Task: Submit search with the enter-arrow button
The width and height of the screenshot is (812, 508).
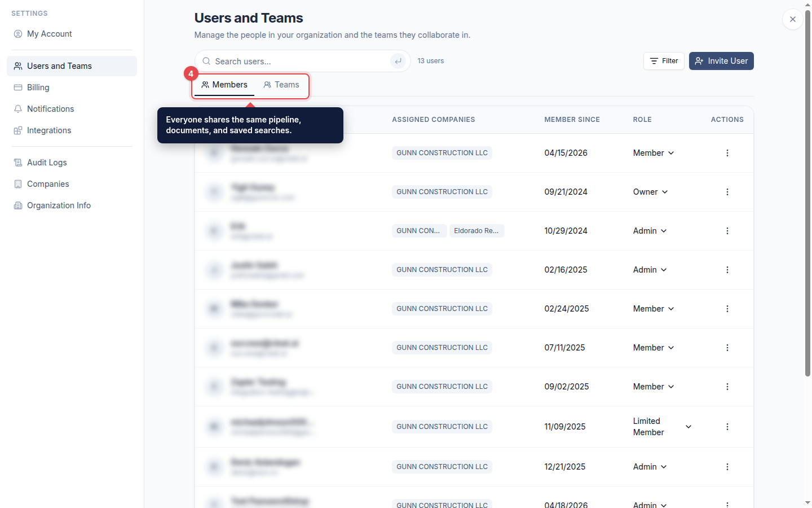Action: coord(398,61)
